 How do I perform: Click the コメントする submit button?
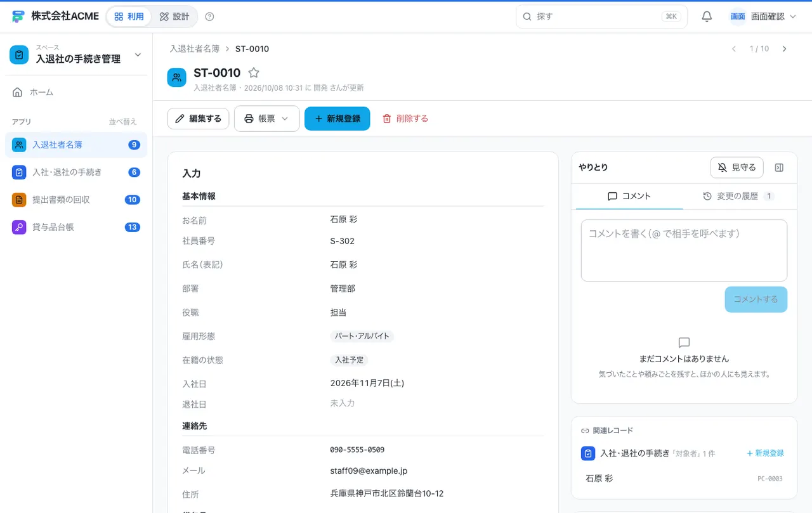[756, 299]
